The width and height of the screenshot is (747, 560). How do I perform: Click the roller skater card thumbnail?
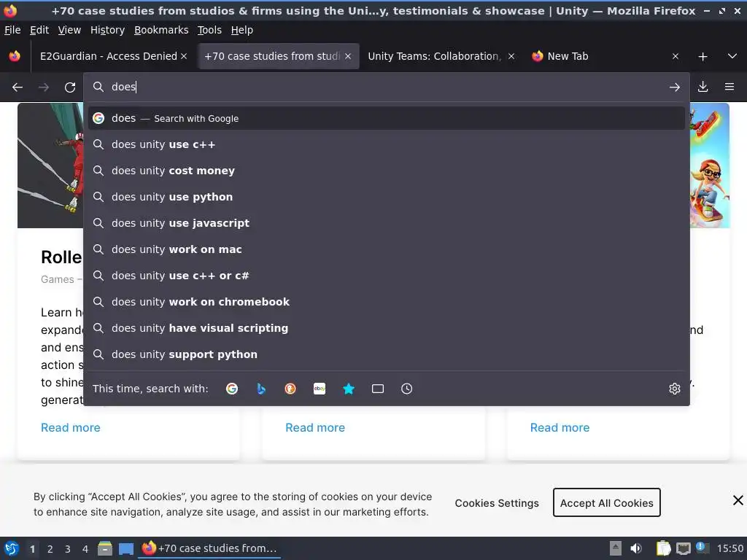click(x=50, y=166)
